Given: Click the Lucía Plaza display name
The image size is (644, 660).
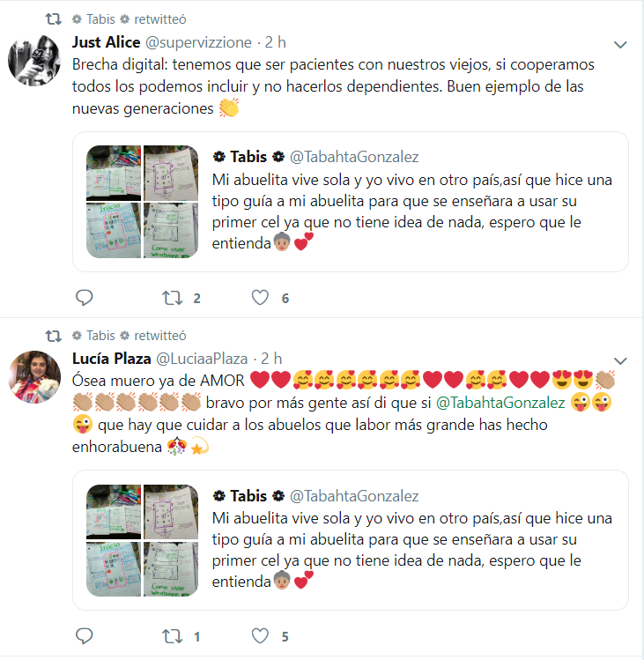Looking at the screenshot, I should point(112,359).
